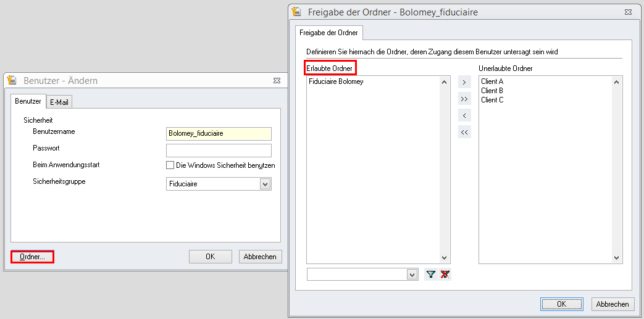The image size is (644, 319).
Task: Remove the filter with red-crossed funnel icon
Action: click(445, 275)
